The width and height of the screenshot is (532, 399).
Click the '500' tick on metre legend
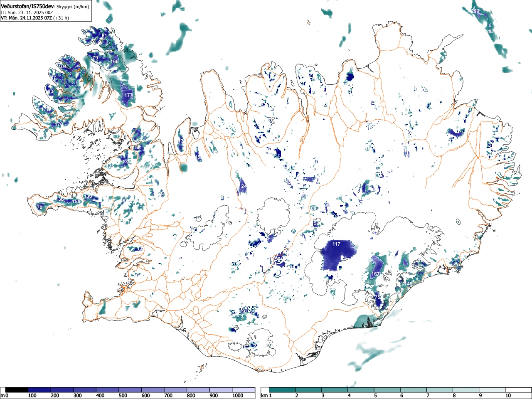pyautogui.click(x=123, y=396)
